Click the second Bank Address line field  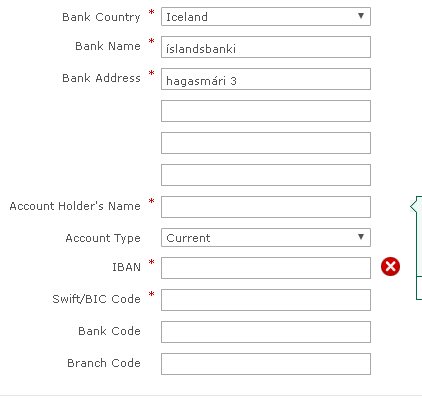[x=266, y=111]
